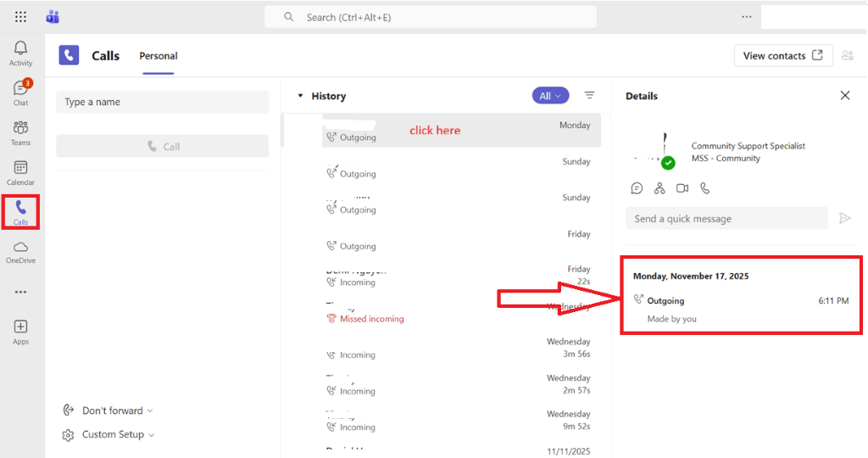Click the greyed Call button
The width and height of the screenshot is (868, 458).
[162, 146]
